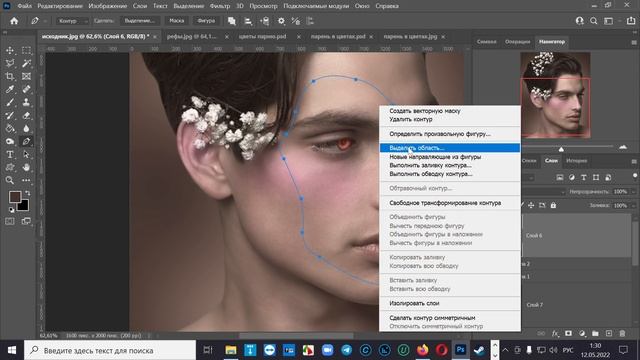Select the Frame tool
The height and width of the screenshot is (360, 640).
pyautogui.click(x=26, y=76)
